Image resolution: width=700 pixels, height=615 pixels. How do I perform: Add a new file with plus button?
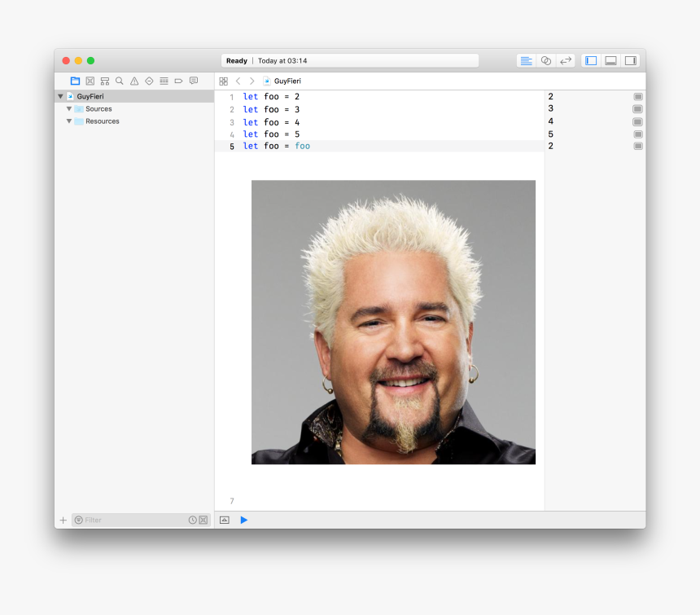click(x=63, y=521)
